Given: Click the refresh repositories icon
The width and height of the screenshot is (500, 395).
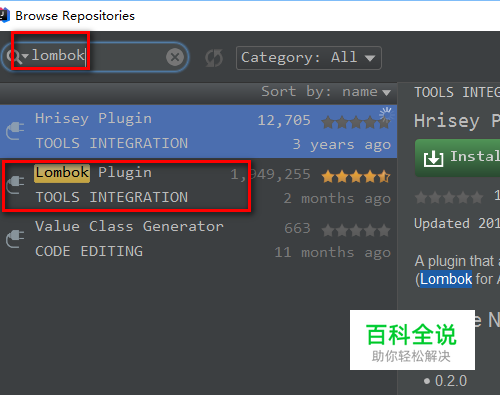Looking at the screenshot, I should pyautogui.click(x=213, y=58).
